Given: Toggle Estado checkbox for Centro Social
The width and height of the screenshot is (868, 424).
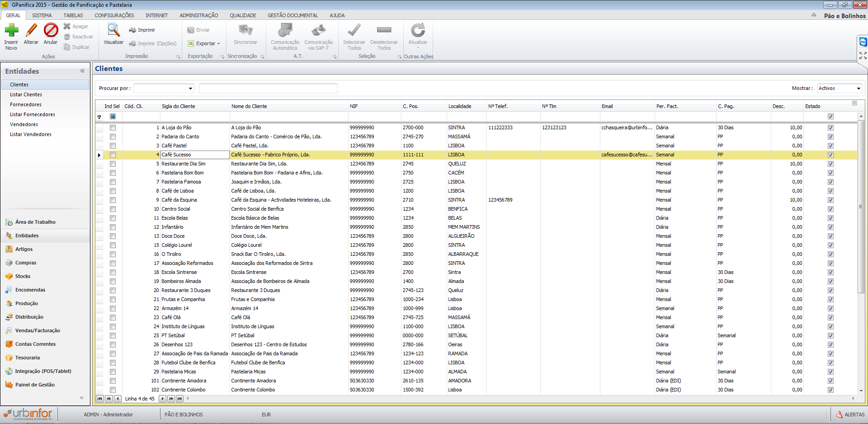Looking at the screenshot, I should (x=830, y=209).
